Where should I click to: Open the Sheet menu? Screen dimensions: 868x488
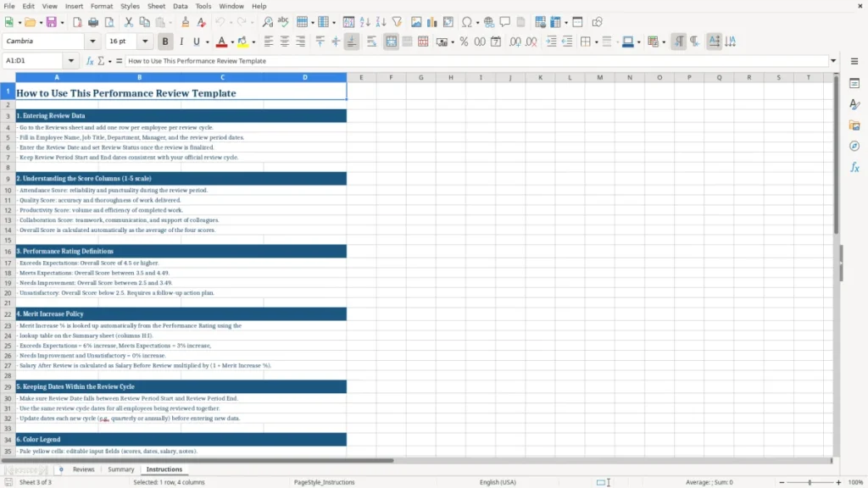tap(156, 6)
